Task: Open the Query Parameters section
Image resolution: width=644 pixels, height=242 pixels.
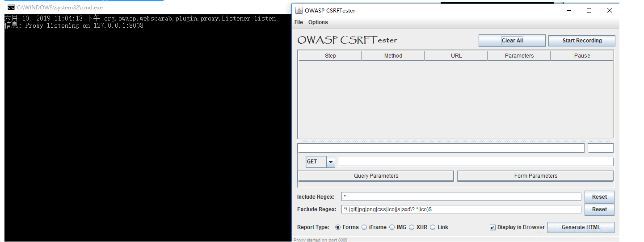Action: (x=376, y=176)
